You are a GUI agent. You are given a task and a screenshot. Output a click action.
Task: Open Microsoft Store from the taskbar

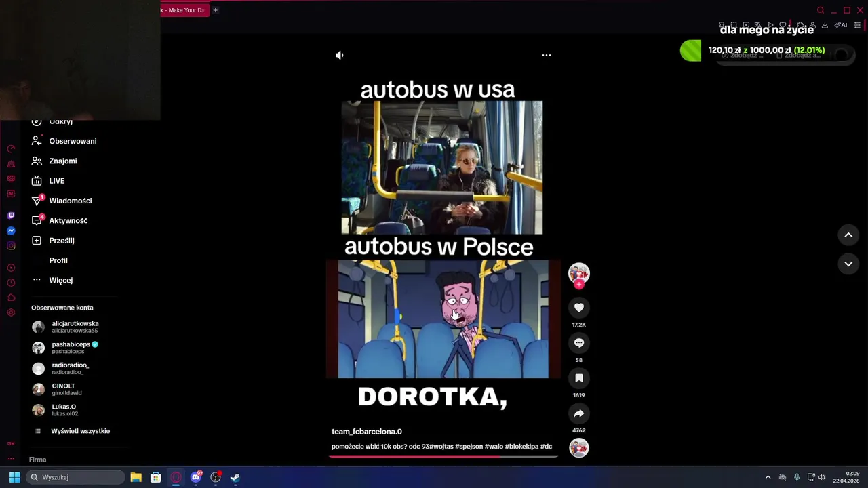pyautogui.click(x=155, y=477)
